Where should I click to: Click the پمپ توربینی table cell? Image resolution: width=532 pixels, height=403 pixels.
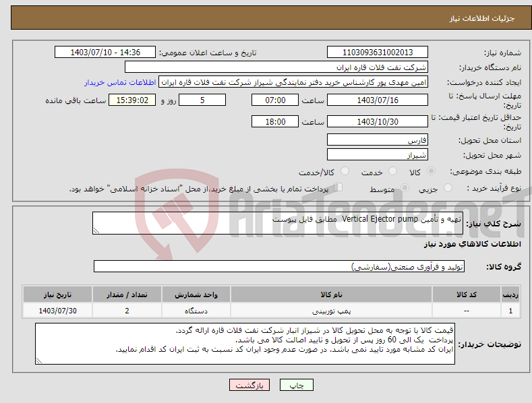click(x=331, y=311)
